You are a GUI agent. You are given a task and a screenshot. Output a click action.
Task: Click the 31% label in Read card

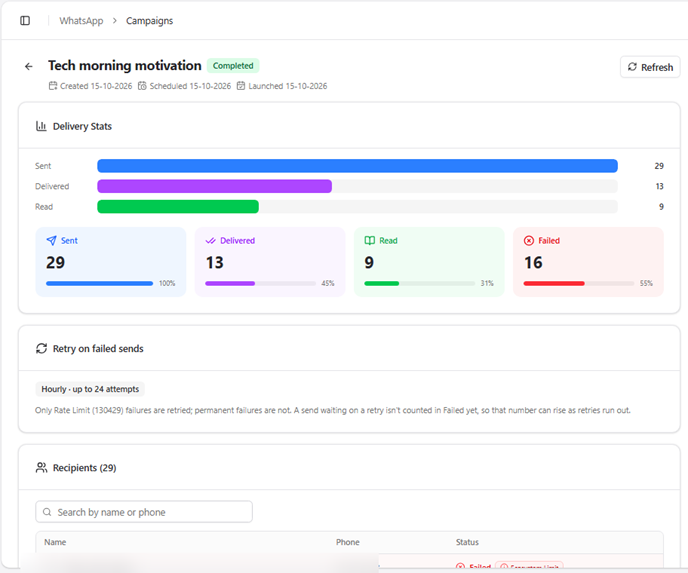pyautogui.click(x=487, y=283)
